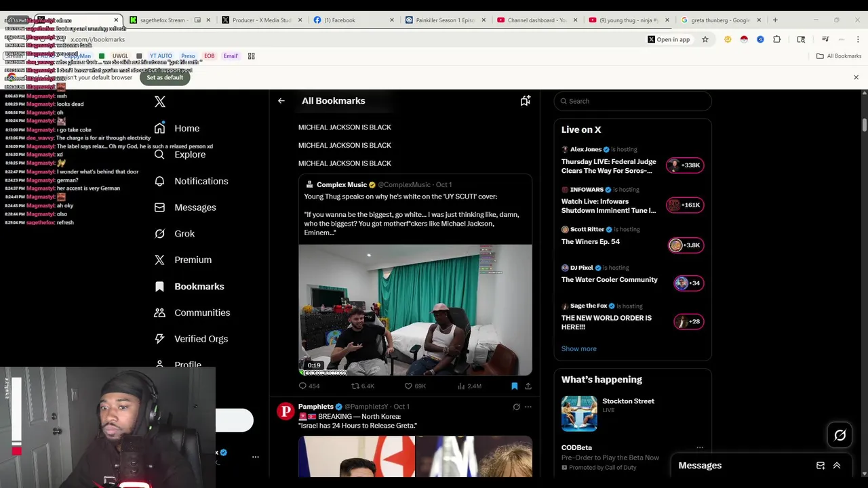Open the CODBeta promoted trend
Screen dimensions: 868x488
tap(610, 457)
